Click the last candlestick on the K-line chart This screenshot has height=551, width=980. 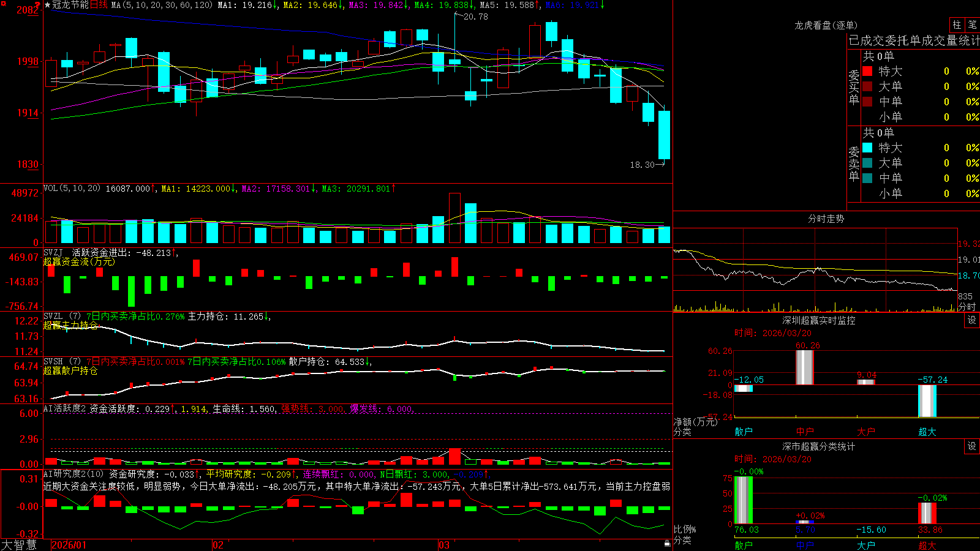coord(664,134)
